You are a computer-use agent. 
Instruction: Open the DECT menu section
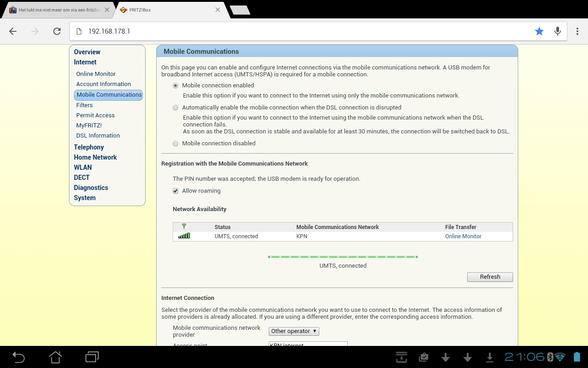coord(82,178)
